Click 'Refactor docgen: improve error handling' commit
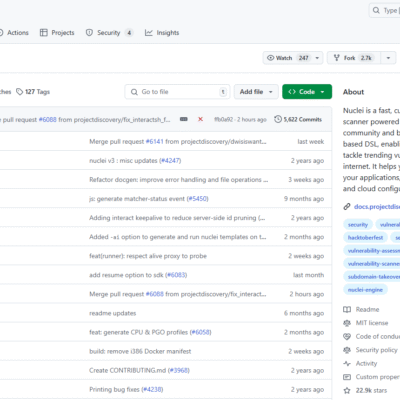The image size is (400, 400). (179, 180)
